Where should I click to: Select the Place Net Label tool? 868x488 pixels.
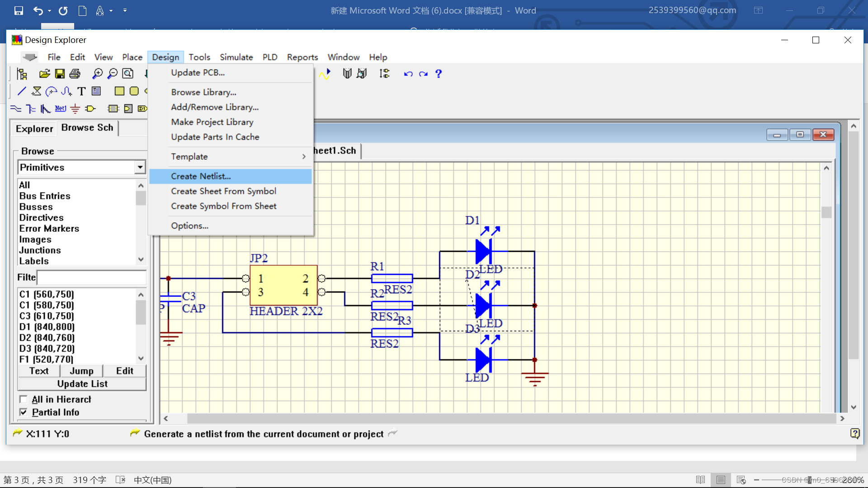(60, 108)
